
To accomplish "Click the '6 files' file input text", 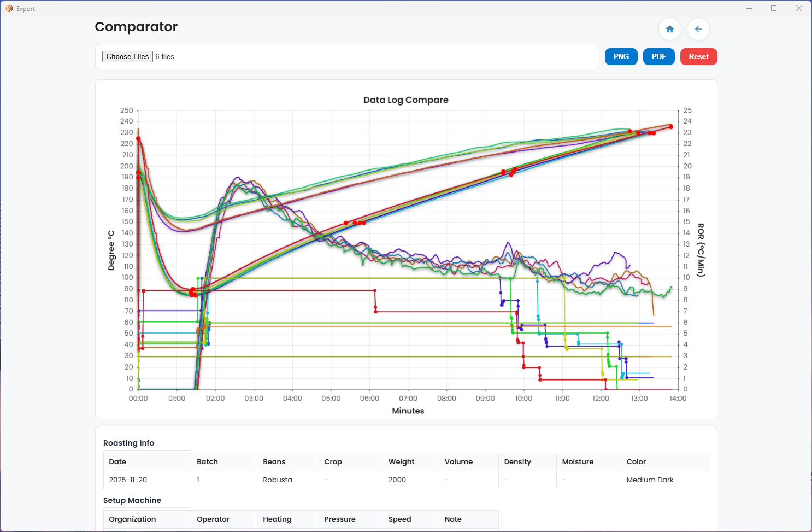I will click(164, 57).
